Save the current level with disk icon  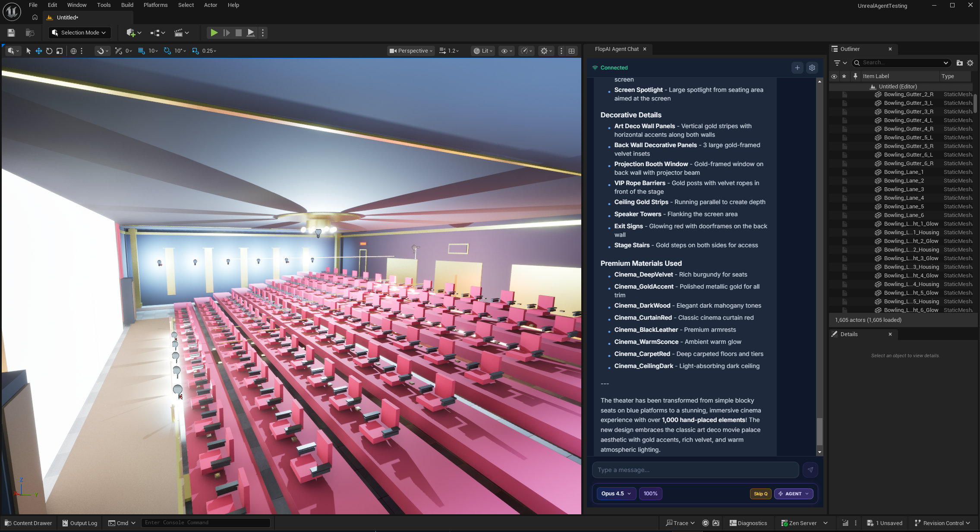(11, 33)
